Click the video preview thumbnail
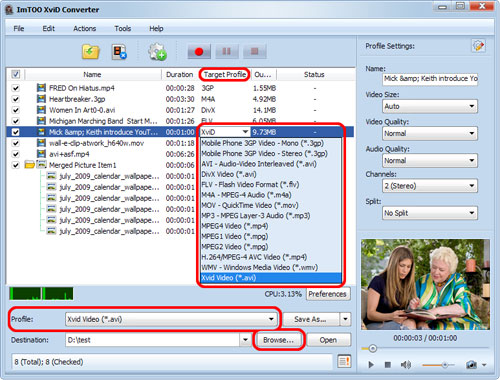The width and height of the screenshot is (500, 380). coord(425,285)
